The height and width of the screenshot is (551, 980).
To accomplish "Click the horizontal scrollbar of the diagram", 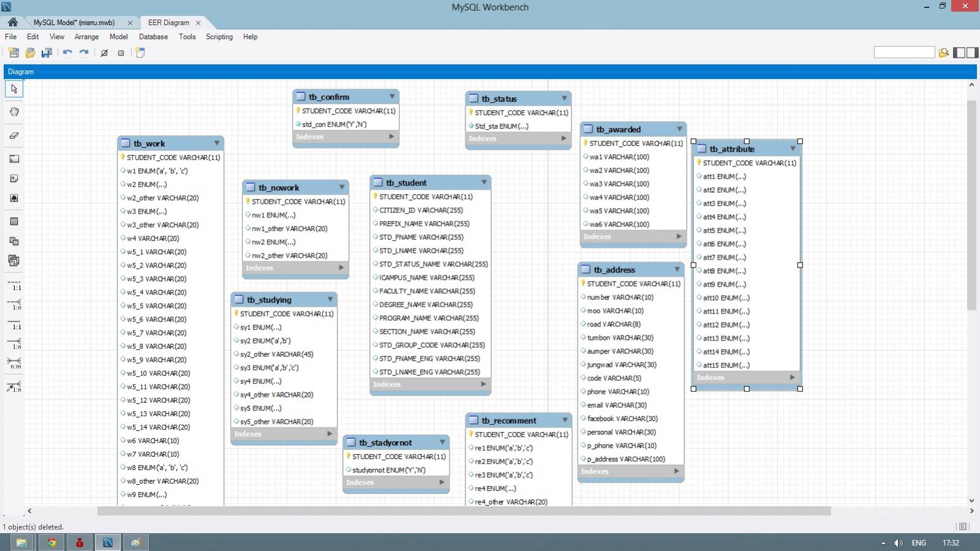I will coord(464,511).
